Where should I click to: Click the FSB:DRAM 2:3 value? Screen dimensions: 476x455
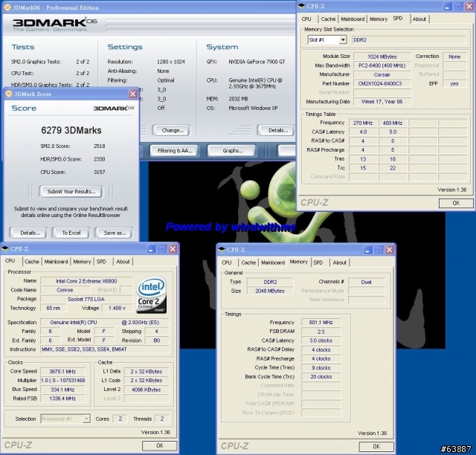point(321,332)
